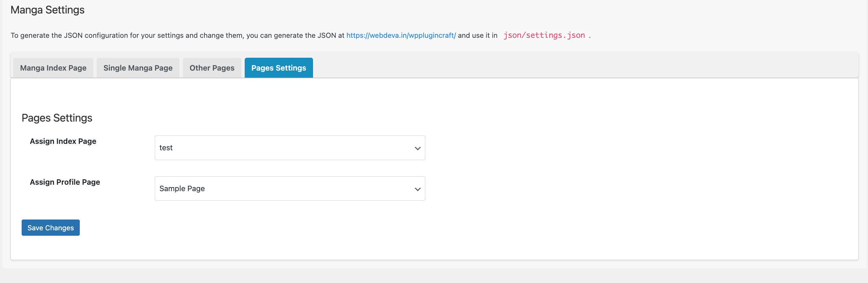Click the chevron arrow on the Index Page select
The height and width of the screenshot is (283, 868).
[417, 148]
